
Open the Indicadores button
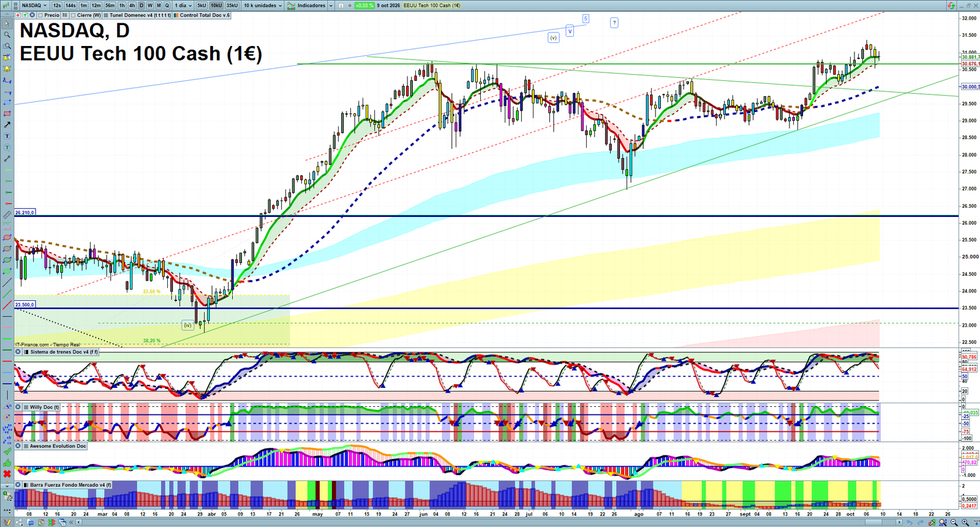coord(307,6)
